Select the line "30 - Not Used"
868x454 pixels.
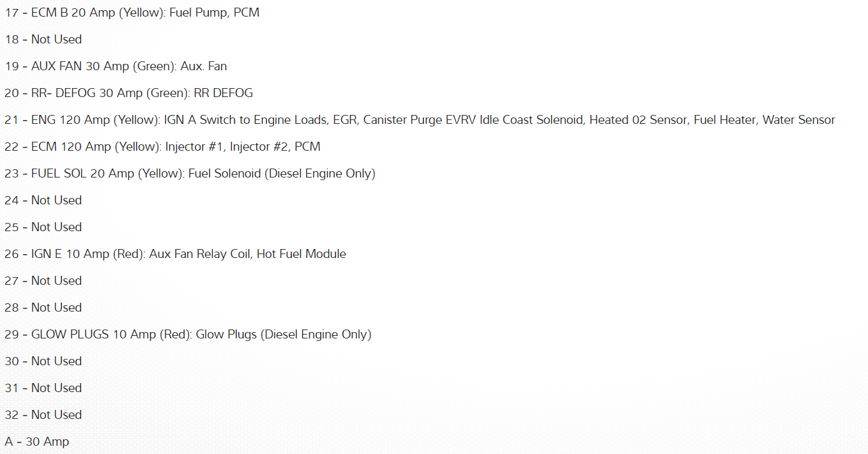coord(43,361)
